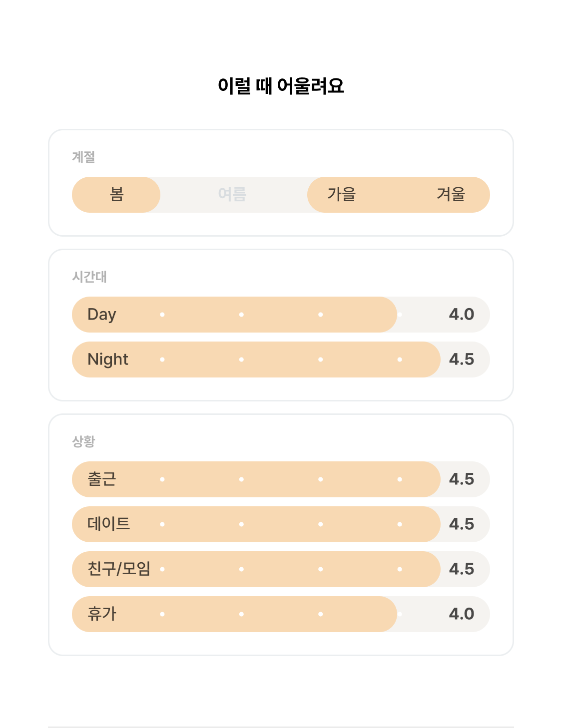Screen dimensions: 562x728
Task: Click the 상황 section label
Action: pos(83,442)
